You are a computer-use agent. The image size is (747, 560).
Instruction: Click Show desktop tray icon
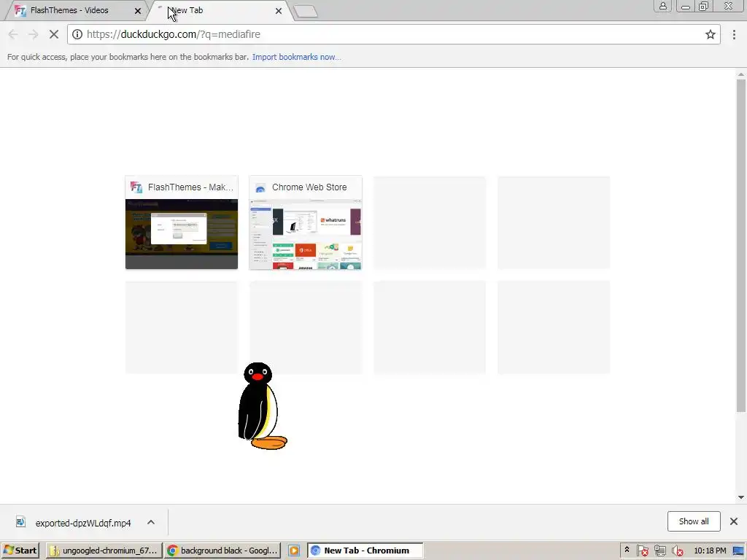click(x=738, y=551)
